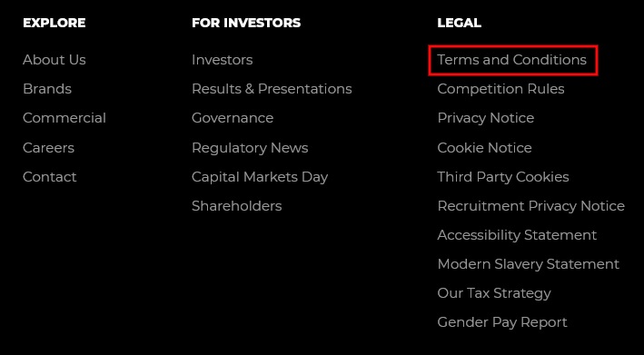View the Competition Rules
Screen dimensions: 644x355
(501, 89)
